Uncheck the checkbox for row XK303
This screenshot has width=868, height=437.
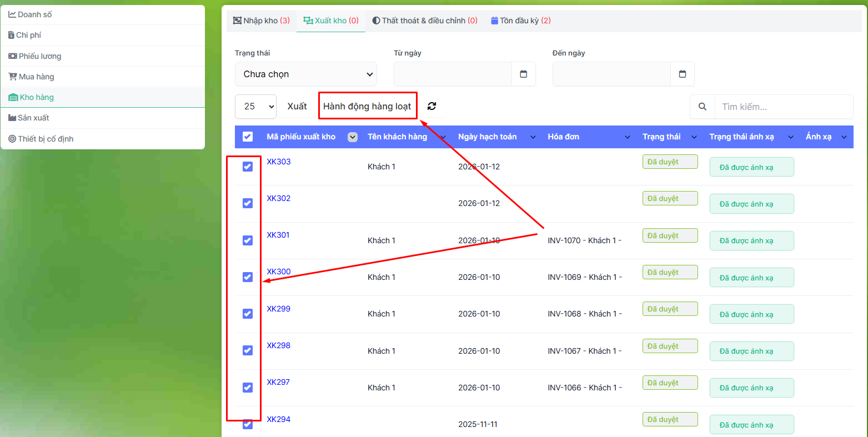(248, 167)
